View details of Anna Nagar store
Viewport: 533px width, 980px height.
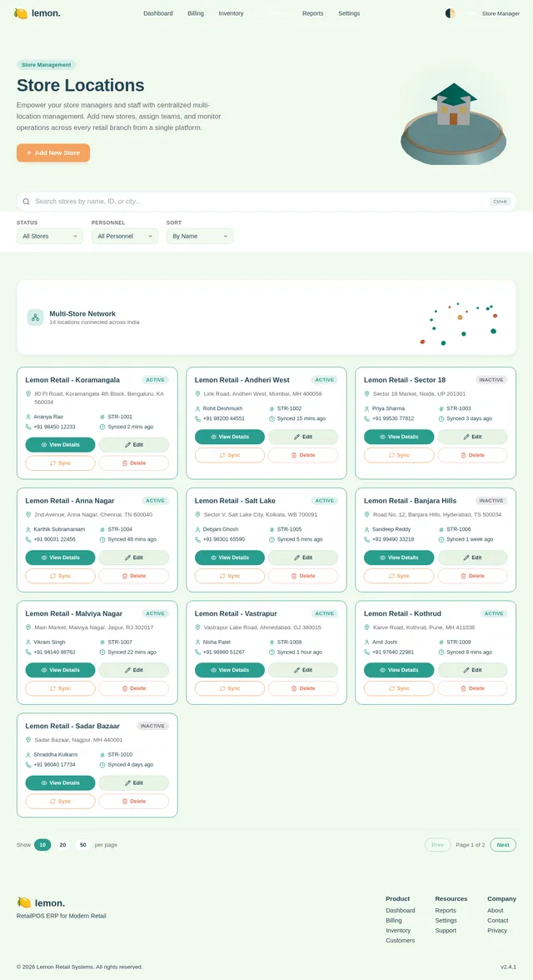(x=60, y=557)
